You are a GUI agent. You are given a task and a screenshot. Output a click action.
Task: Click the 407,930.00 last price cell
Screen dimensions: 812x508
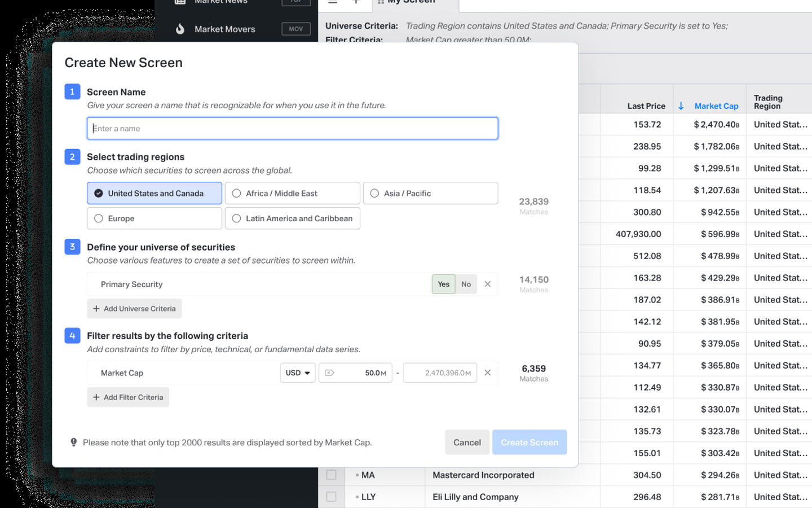[638, 234]
